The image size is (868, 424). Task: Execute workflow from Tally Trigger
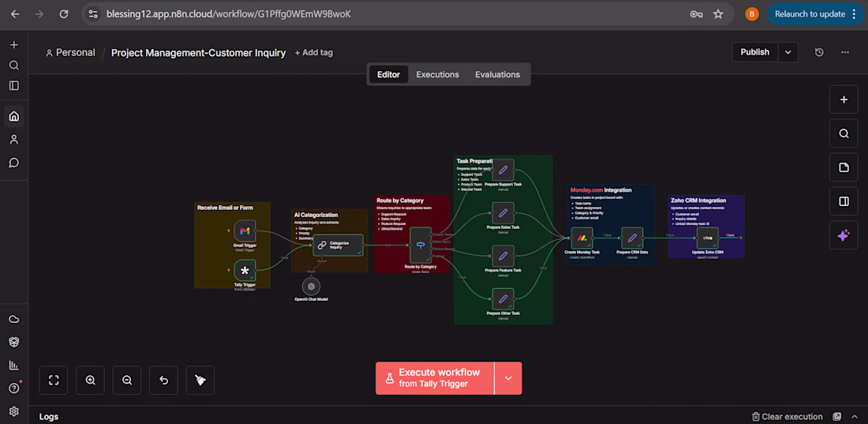coord(435,378)
